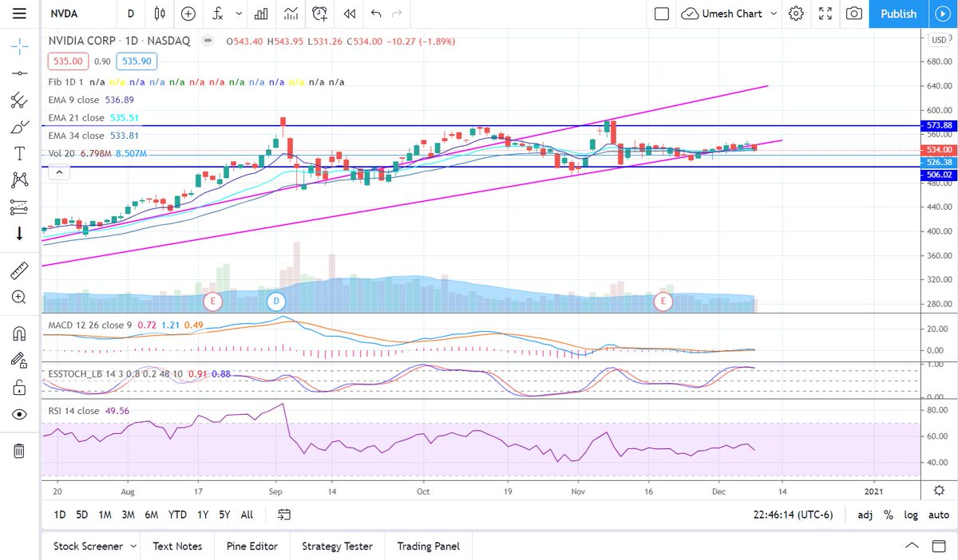Open the Stock Screener tab
This screenshot has width=958, height=560.
88,546
